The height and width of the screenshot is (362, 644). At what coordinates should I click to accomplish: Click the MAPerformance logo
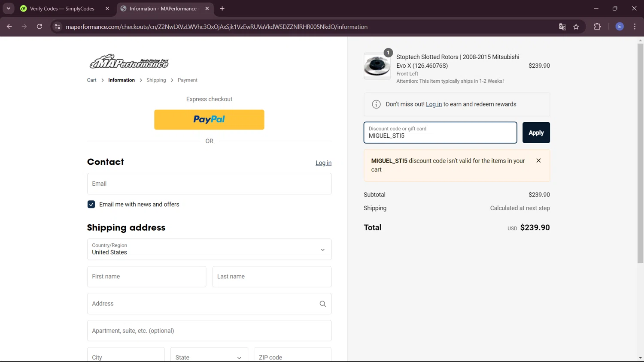click(x=129, y=61)
